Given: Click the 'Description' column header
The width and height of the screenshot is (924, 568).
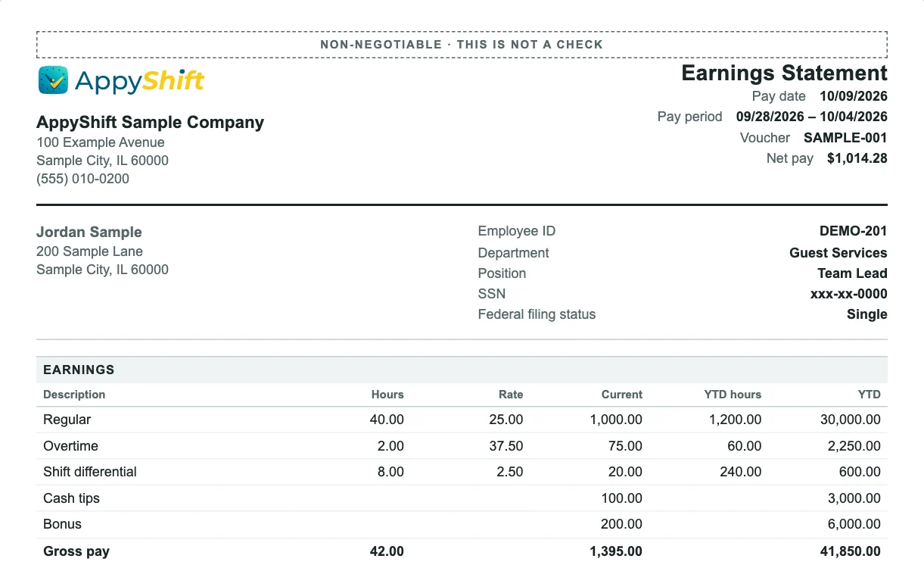Looking at the screenshot, I should click(x=74, y=395).
